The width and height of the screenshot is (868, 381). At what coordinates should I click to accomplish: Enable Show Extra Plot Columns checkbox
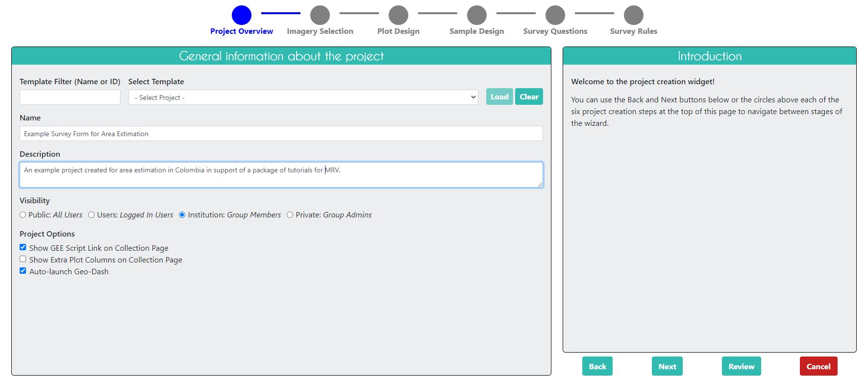click(x=23, y=259)
